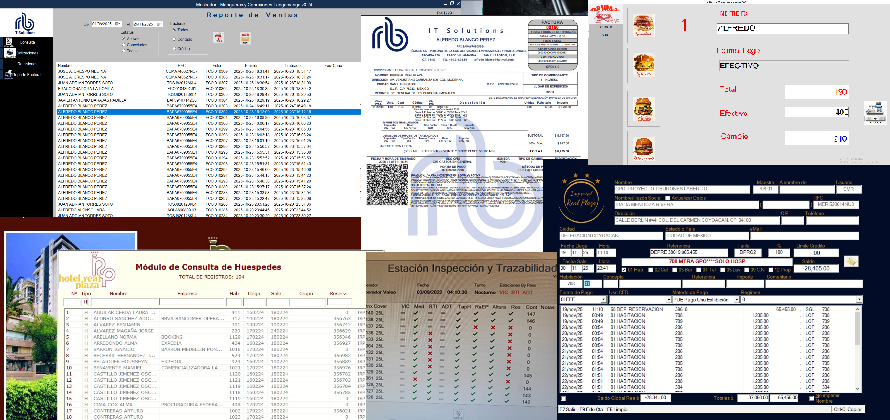This screenshot has height=420, width=890.
Task: Click the hotel building photo
Action: 70,326
